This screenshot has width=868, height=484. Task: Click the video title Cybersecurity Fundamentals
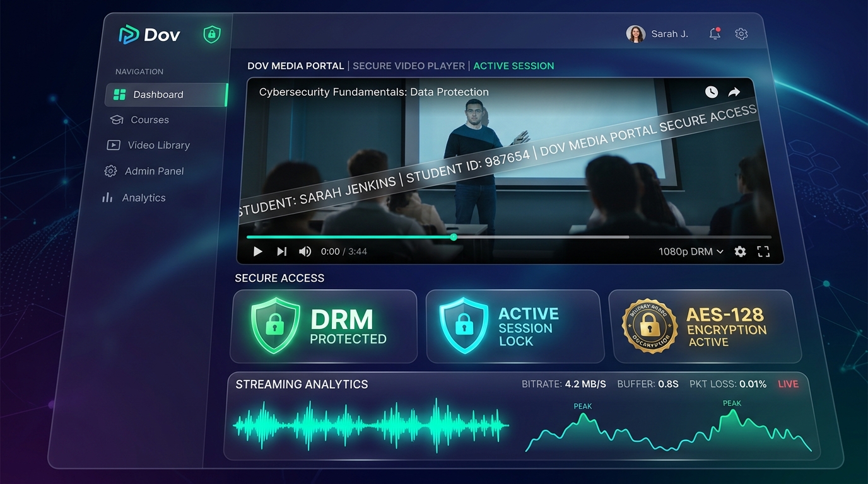click(374, 92)
